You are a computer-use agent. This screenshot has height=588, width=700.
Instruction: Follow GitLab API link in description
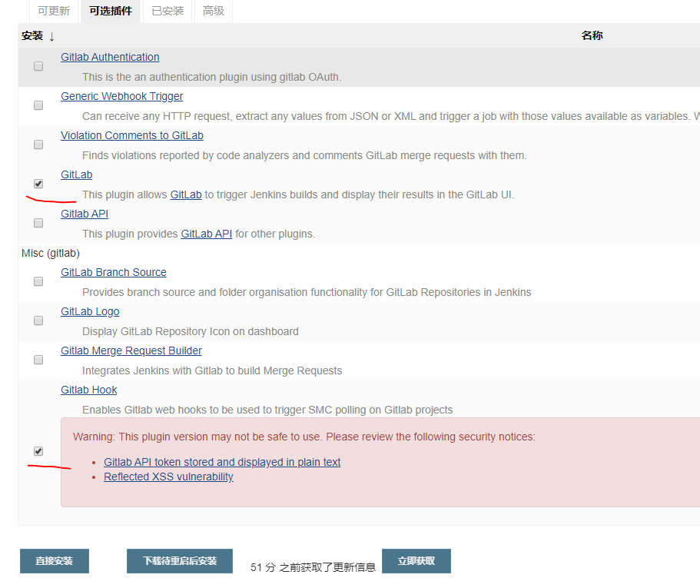[206, 234]
